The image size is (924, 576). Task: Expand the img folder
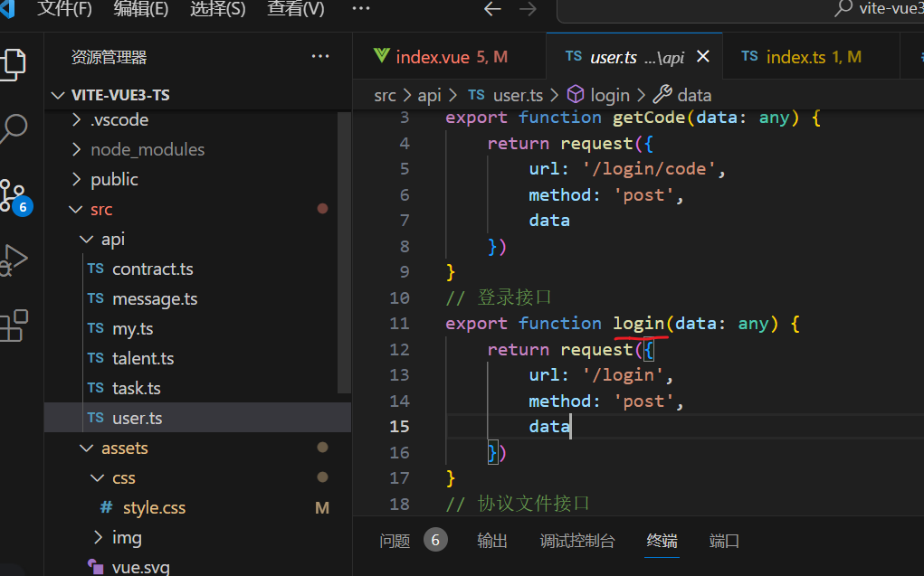coord(127,537)
